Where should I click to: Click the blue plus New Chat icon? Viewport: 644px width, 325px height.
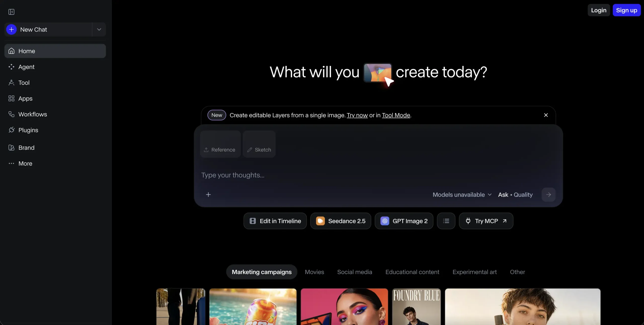click(x=11, y=29)
